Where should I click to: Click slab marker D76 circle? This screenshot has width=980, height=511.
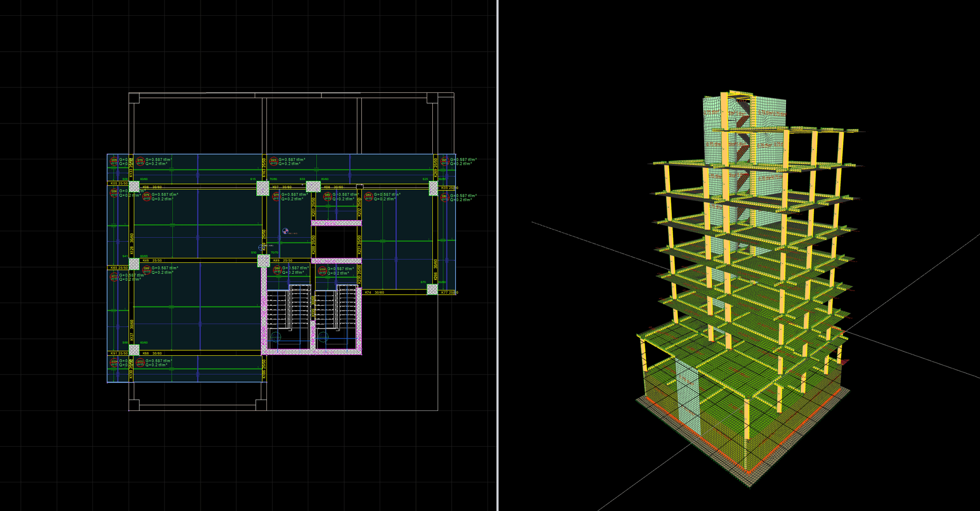146,196
